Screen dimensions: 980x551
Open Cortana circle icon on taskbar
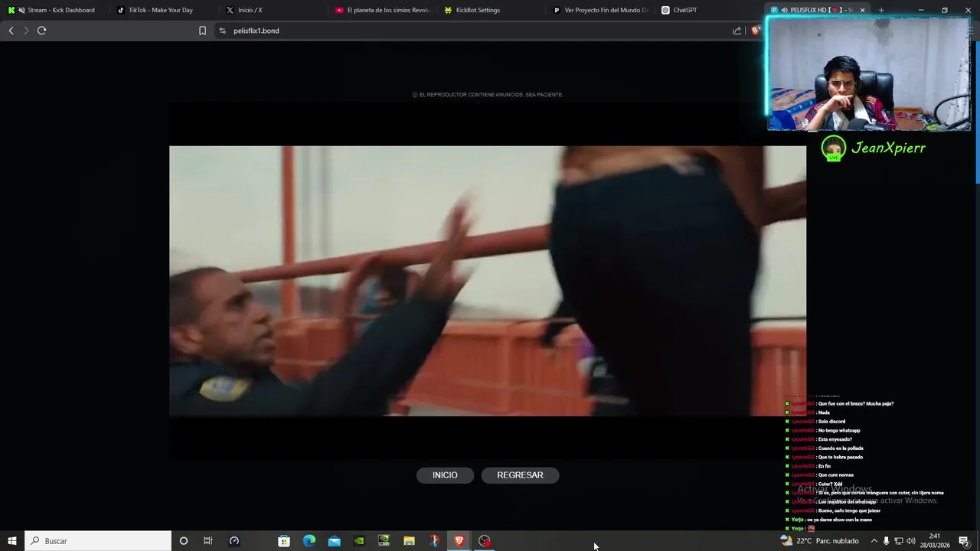(x=183, y=541)
